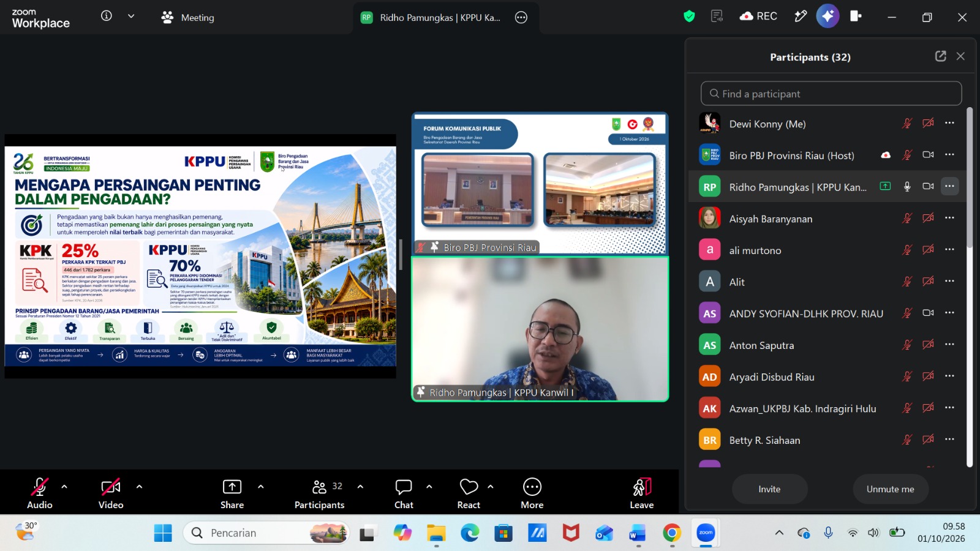Select the Biro PBJ Provinsi Riau video tile
The image size is (980, 551).
tap(540, 183)
